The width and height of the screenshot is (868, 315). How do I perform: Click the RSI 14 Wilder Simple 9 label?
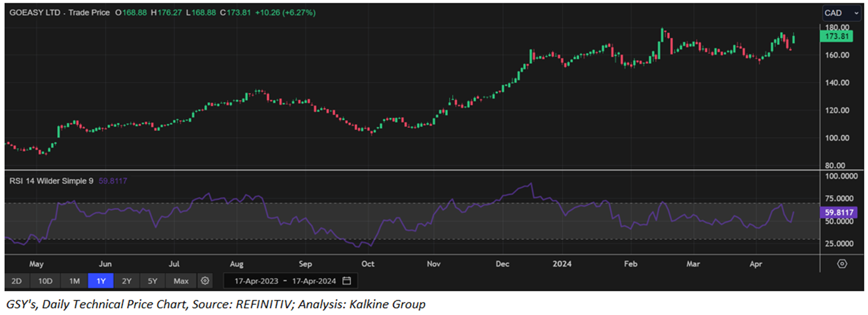click(51, 180)
